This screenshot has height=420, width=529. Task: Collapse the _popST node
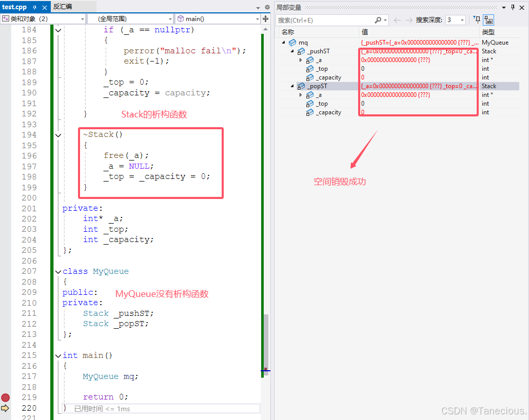[x=292, y=86]
